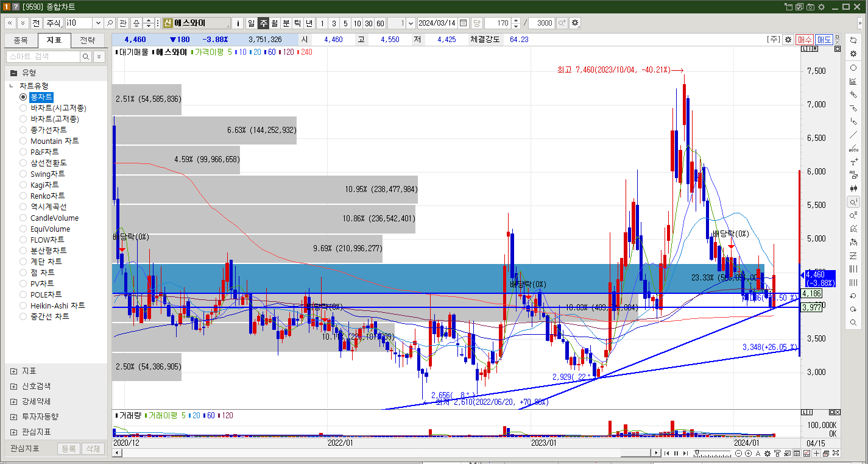Screen dimensions: 868x464
Task: Jump to chart start playback button
Action: point(666,453)
